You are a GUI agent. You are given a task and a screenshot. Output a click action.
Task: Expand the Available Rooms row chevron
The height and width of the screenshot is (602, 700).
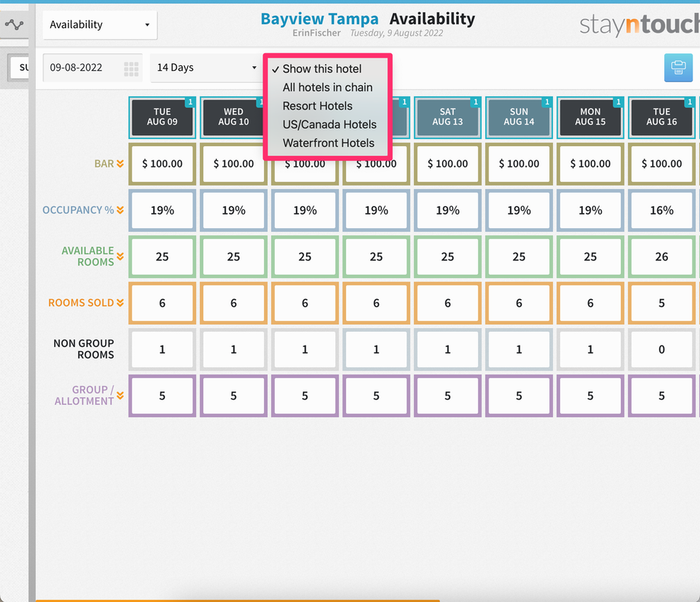point(120,256)
